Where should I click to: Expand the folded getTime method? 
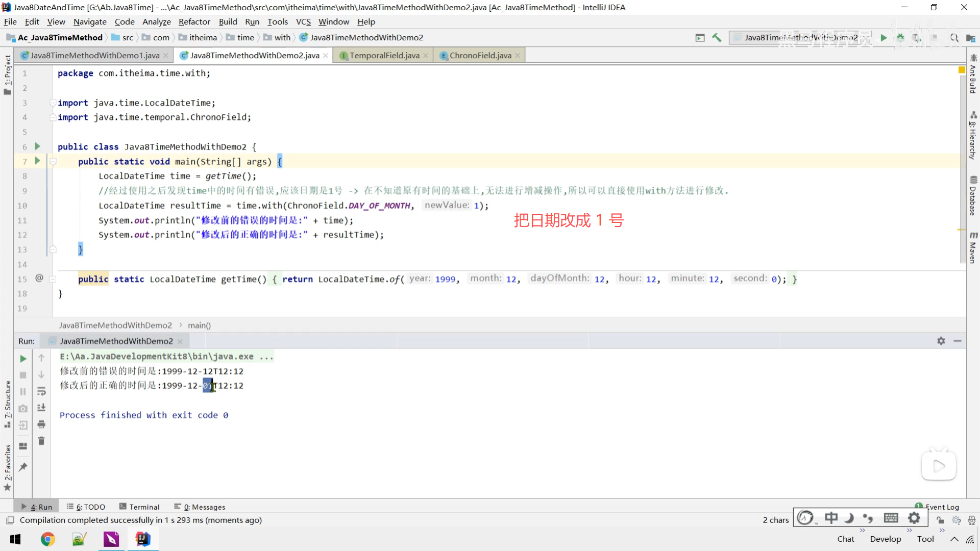[x=53, y=279]
